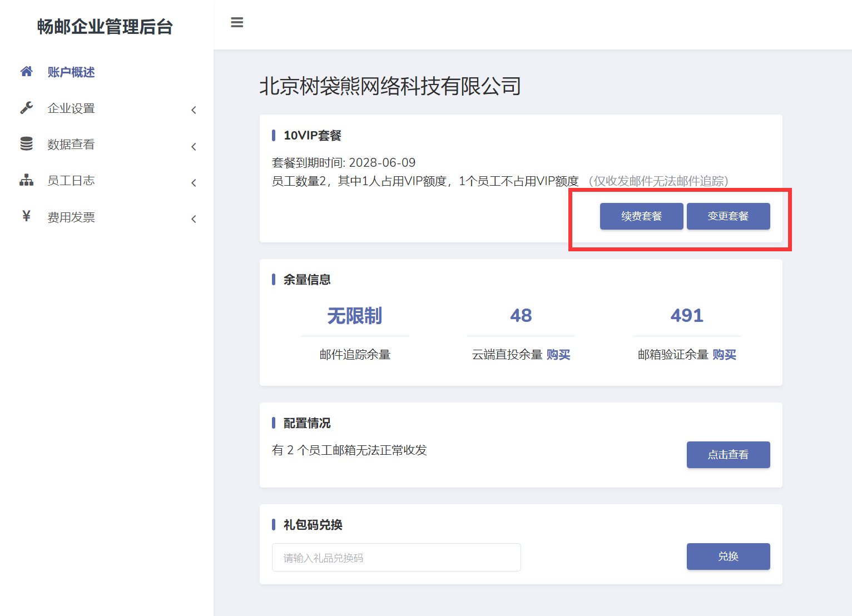The height and width of the screenshot is (616, 852).
Task: Click 点击查看 button in 配置情况
Action: point(728,455)
